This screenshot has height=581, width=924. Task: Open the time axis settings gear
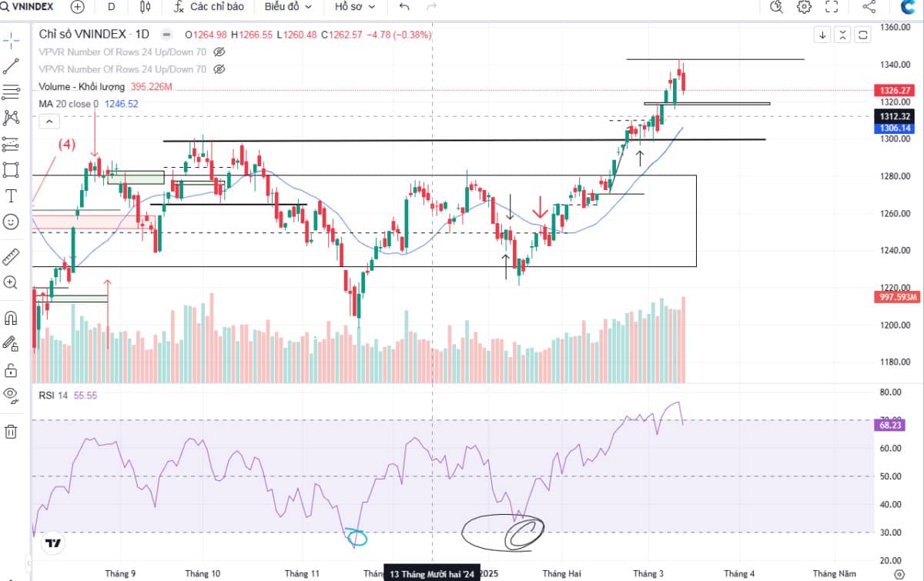[898, 573]
